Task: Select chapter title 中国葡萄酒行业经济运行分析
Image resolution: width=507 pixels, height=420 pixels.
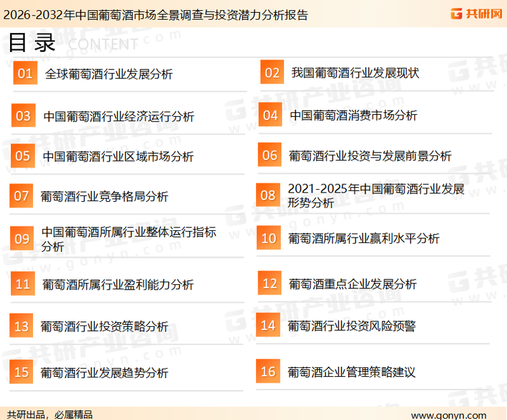Action: (x=119, y=116)
